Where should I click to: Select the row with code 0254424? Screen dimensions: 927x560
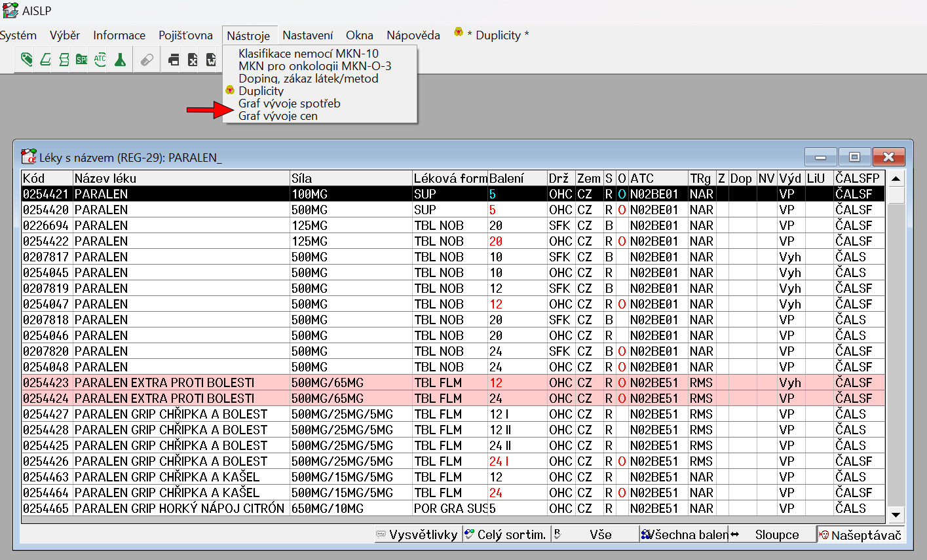pyautogui.click(x=453, y=398)
